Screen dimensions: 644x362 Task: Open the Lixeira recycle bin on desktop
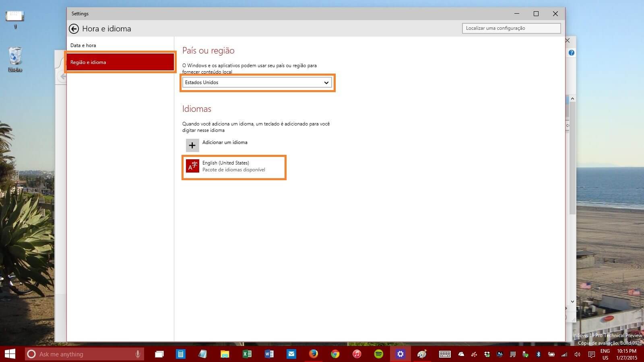15,56
